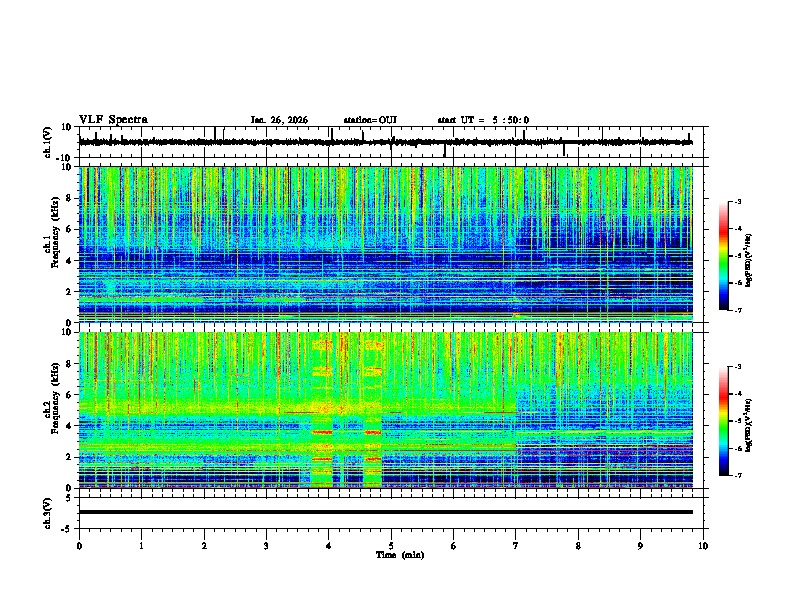Click the '0' label on Time axis
The height and width of the screenshot is (612, 792).
(x=79, y=546)
